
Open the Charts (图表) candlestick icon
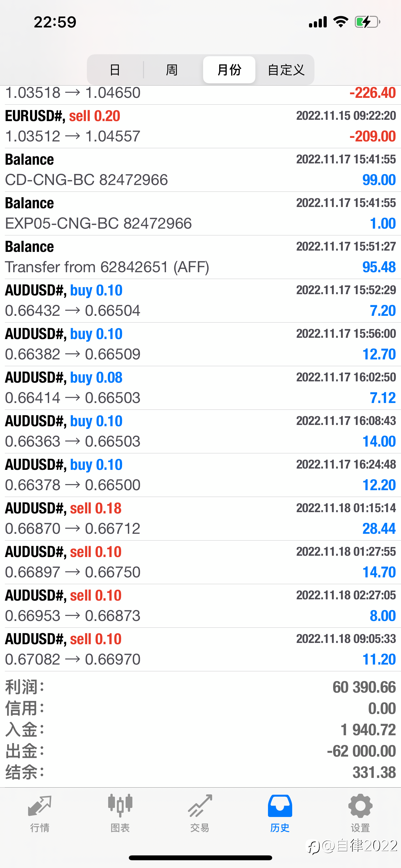[x=120, y=806]
